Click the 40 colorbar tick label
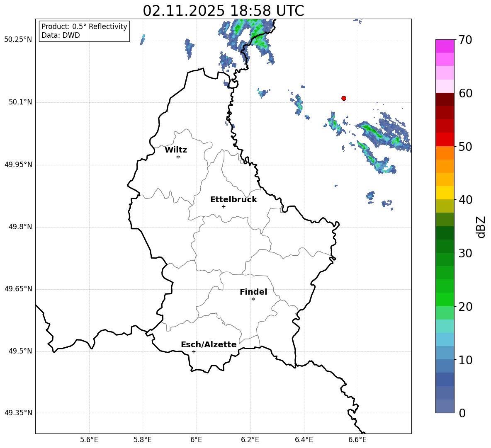Screen dimensions: 491x448 pos(465,200)
